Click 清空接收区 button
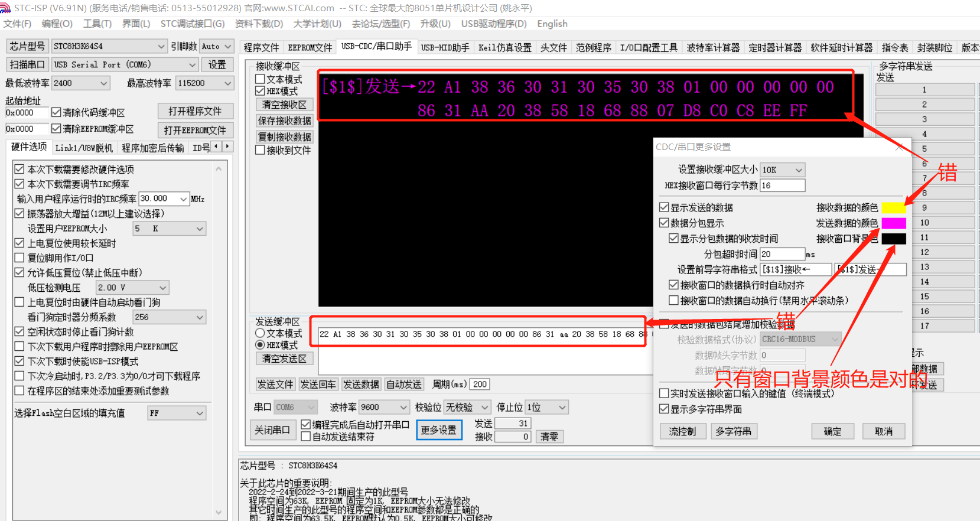The image size is (980, 521). (285, 105)
